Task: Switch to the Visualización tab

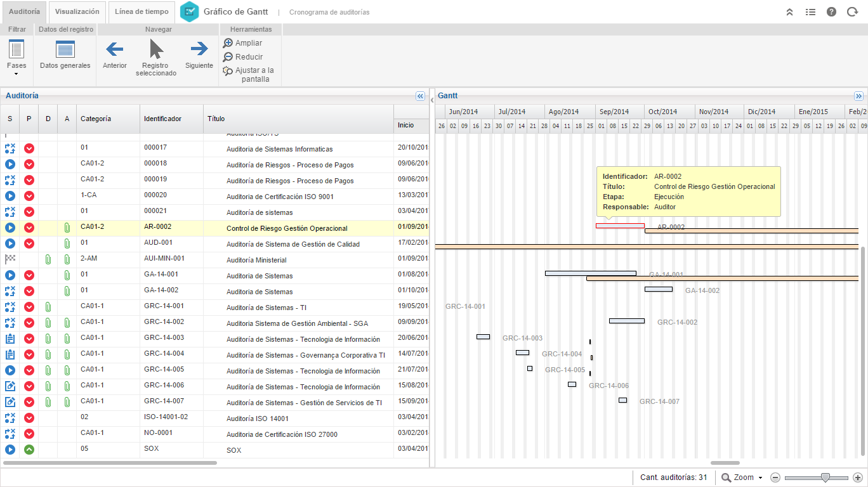Action: (77, 12)
